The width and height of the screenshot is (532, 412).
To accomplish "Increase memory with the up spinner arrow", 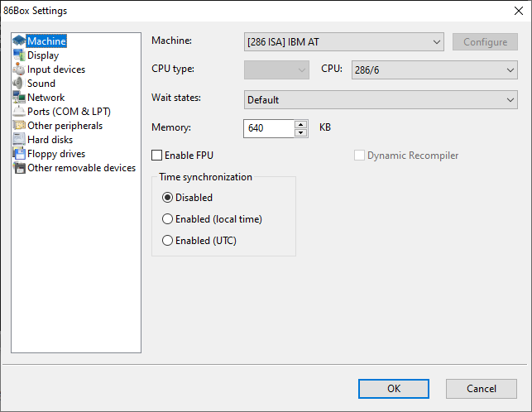I will [300, 124].
